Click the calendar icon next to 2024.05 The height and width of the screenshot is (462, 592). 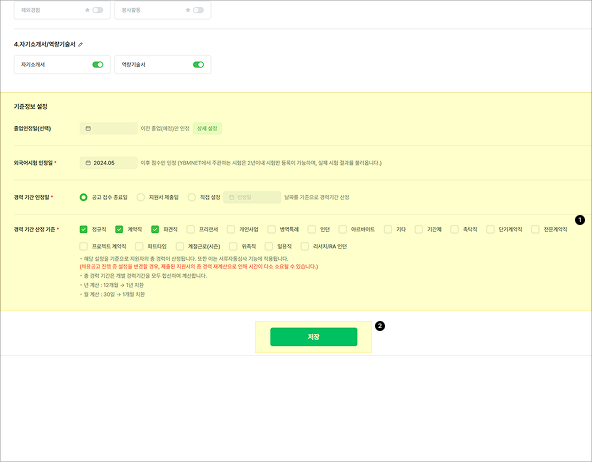pos(88,163)
